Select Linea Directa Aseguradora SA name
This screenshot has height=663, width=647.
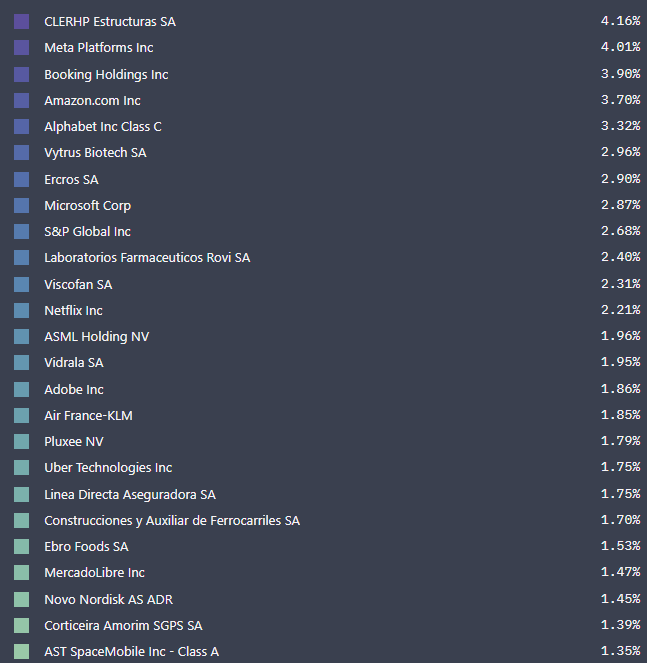pyautogui.click(x=130, y=495)
